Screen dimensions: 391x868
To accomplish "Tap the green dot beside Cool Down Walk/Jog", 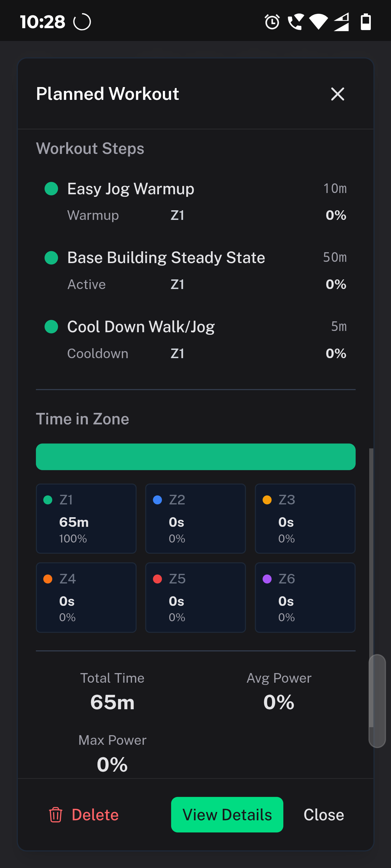I will click(x=51, y=326).
